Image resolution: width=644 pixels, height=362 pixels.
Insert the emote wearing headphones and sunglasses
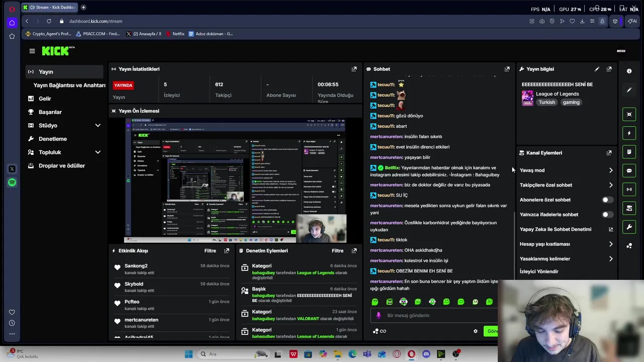pos(404,302)
